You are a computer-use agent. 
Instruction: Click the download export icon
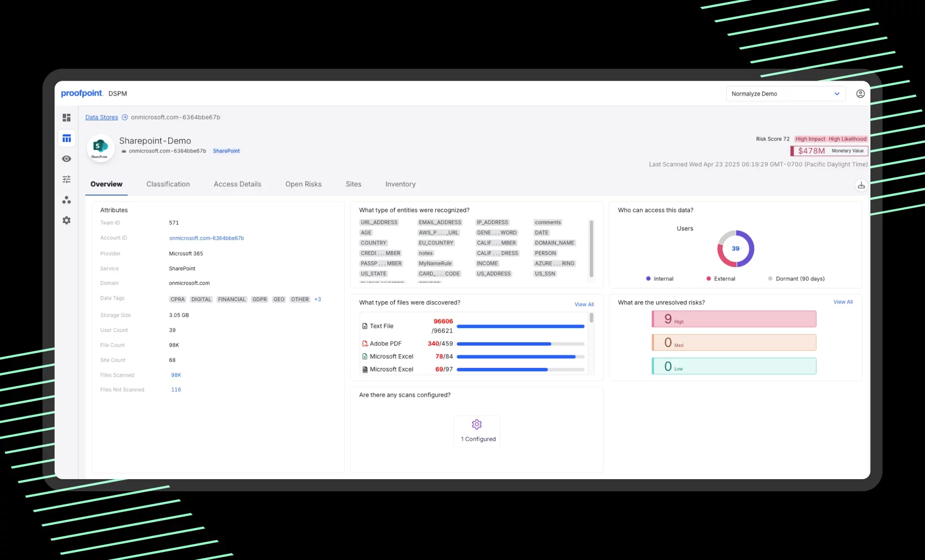(x=861, y=185)
